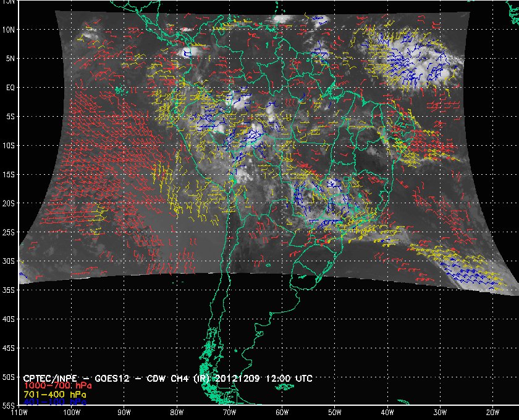Click the 70W longitude axis label
This screenshot has width=519, height=420.
tap(229, 411)
